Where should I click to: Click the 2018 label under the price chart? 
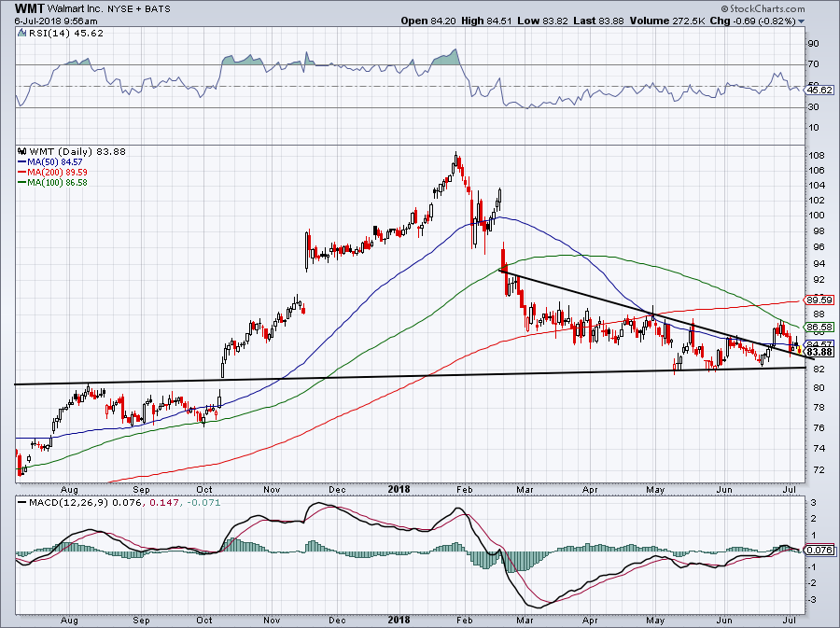[x=399, y=489]
